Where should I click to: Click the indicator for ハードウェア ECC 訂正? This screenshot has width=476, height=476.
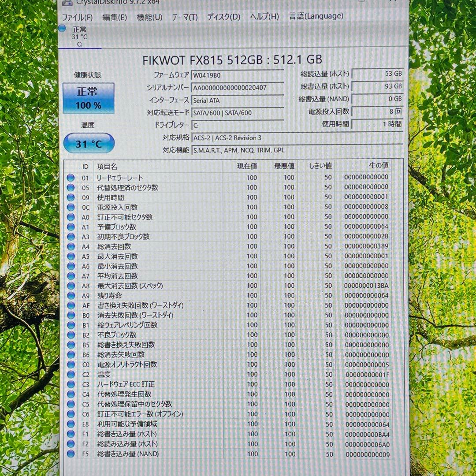tap(71, 384)
